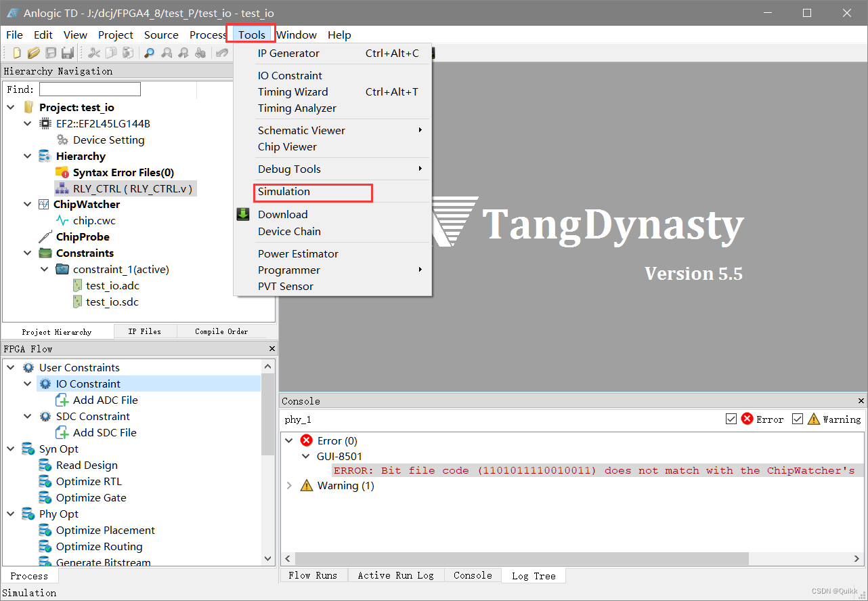Click the Save toolbar icon

click(51, 53)
